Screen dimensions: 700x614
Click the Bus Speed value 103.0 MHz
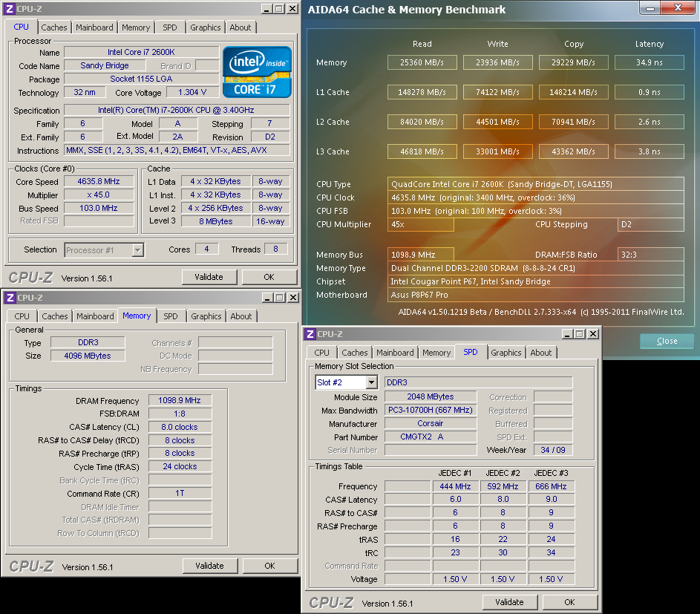tap(99, 208)
